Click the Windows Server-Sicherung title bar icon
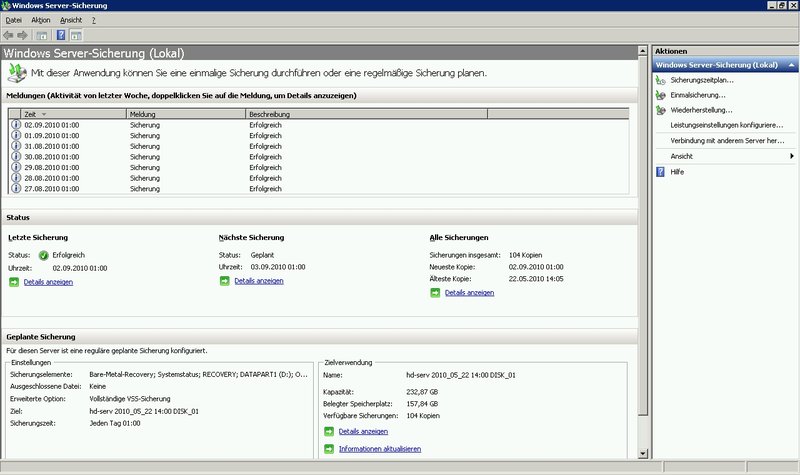800x475 pixels. tap(6, 6)
